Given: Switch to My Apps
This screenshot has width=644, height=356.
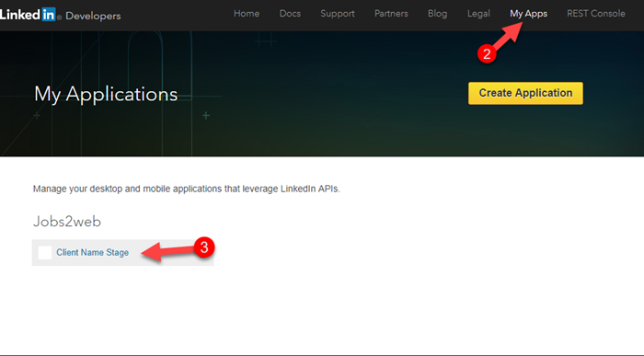Looking at the screenshot, I should click(x=529, y=14).
